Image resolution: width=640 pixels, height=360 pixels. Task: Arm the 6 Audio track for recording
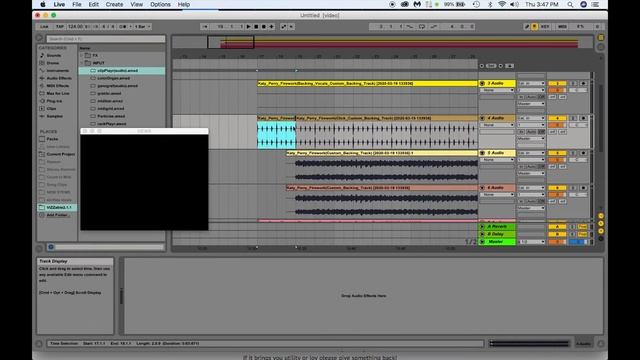point(583,188)
